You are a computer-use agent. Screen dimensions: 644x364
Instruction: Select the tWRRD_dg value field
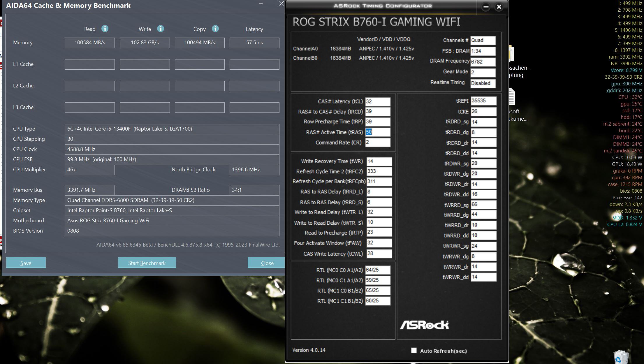483,215
